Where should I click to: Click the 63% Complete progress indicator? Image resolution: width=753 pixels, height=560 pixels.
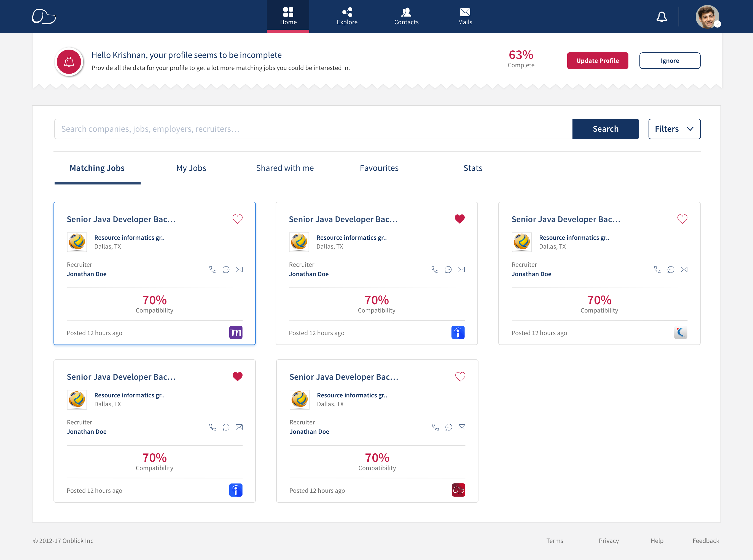point(521,59)
